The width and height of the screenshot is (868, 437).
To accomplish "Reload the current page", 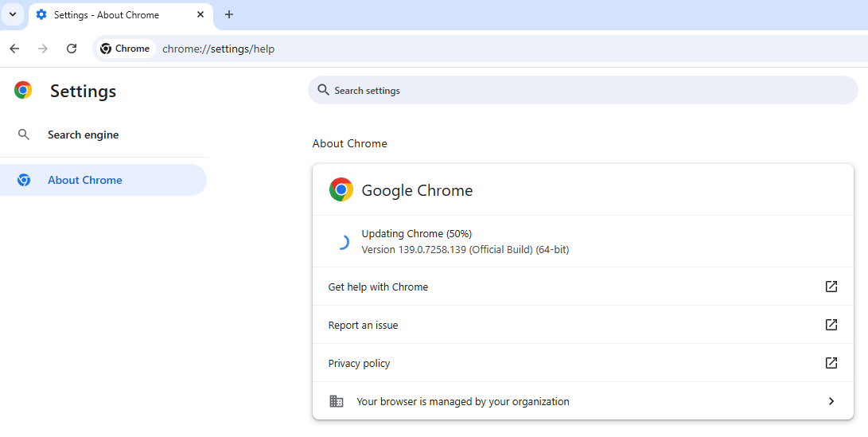I will [72, 49].
